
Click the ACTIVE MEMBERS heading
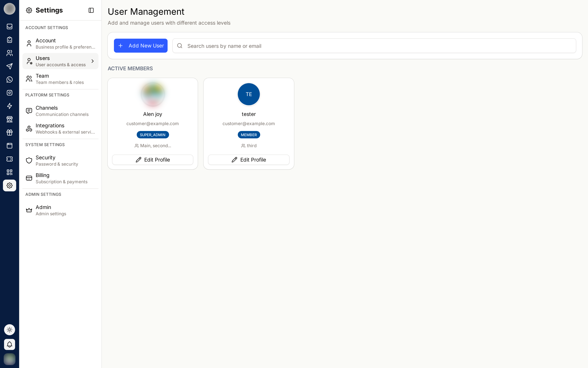(130, 69)
